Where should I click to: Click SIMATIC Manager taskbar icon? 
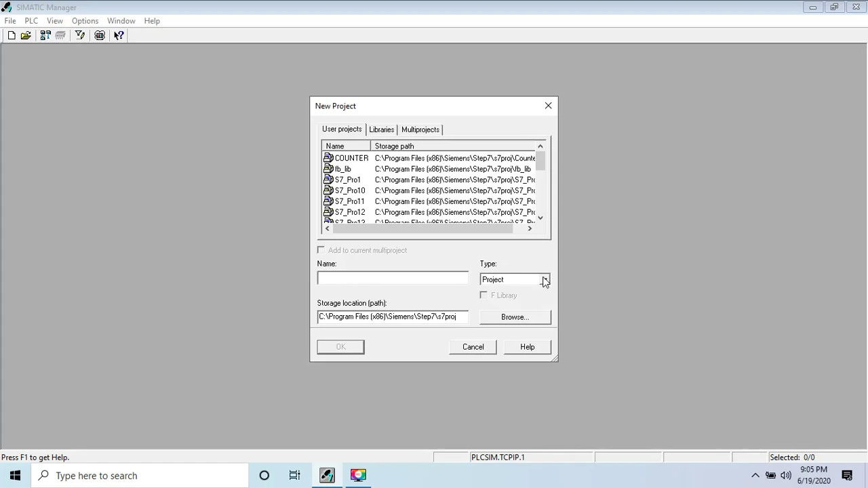(x=327, y=475)
